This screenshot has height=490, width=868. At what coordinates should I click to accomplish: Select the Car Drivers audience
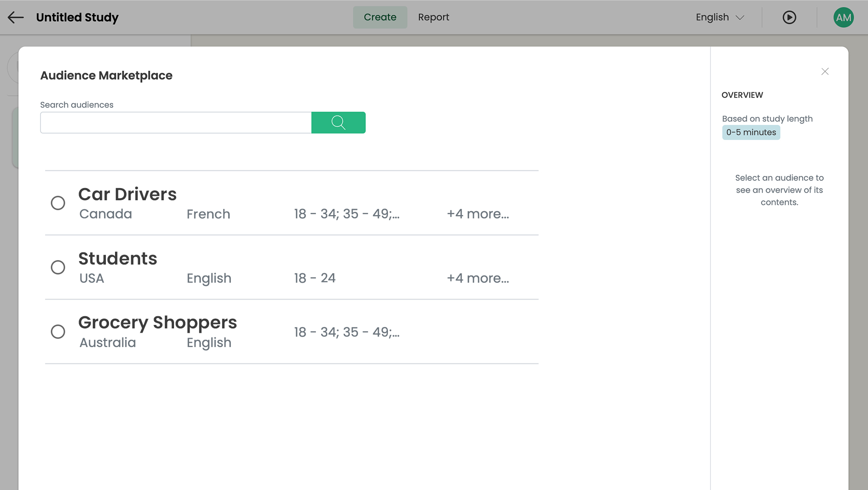[58, 203]
